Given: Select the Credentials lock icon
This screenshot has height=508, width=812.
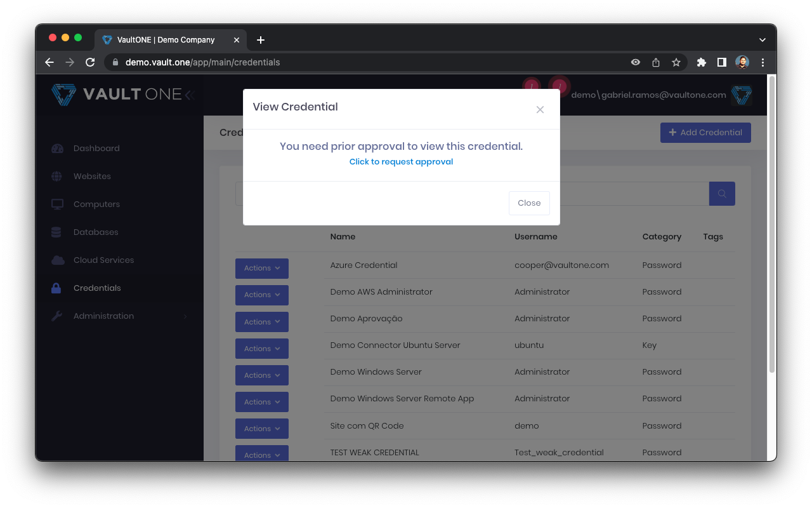Looking at the screenshot, I should click(57, 288).
